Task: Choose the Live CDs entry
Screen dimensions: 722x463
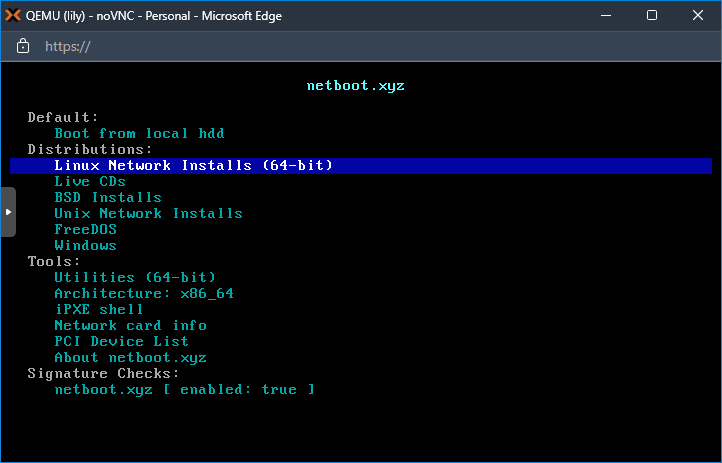Action: click(x=90, y=181)
